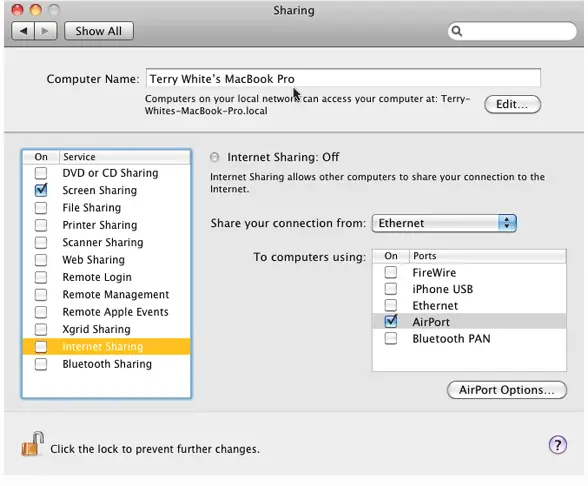This screenshot has width=588, height=486.
Task: Click the magnifying glass search icon
Action: [x=457, y=31]
